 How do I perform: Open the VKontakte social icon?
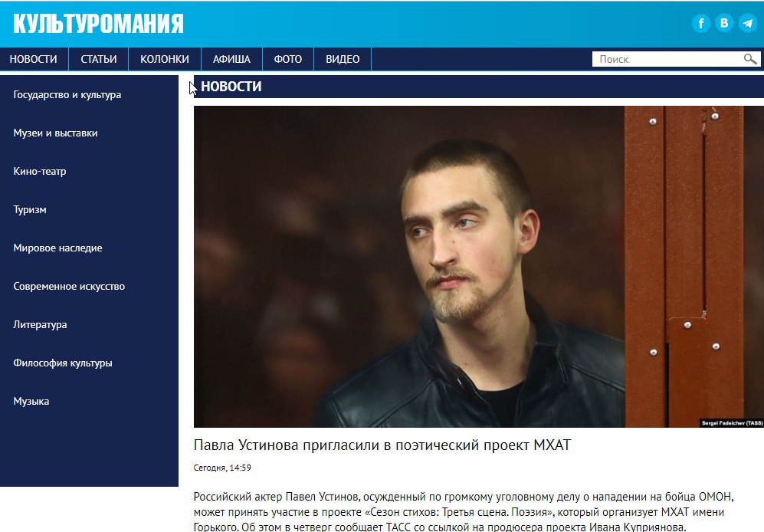point(724,23)
